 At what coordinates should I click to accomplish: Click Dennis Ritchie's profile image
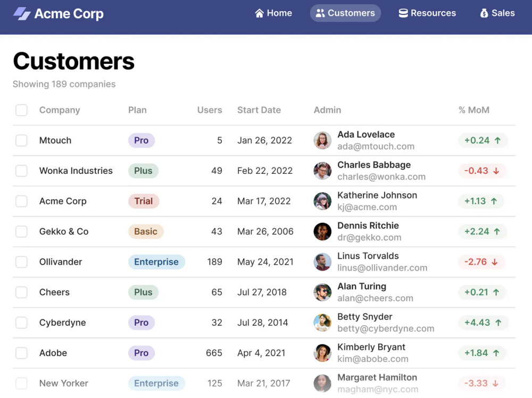pos(322,231)
